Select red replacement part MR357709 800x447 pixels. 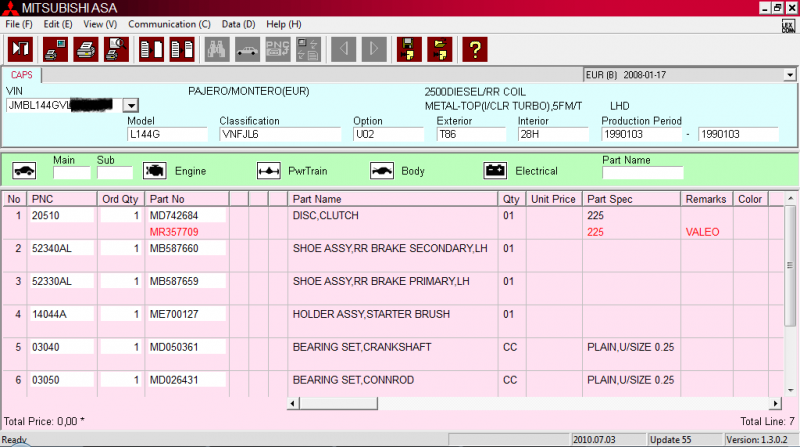(174, 232)
